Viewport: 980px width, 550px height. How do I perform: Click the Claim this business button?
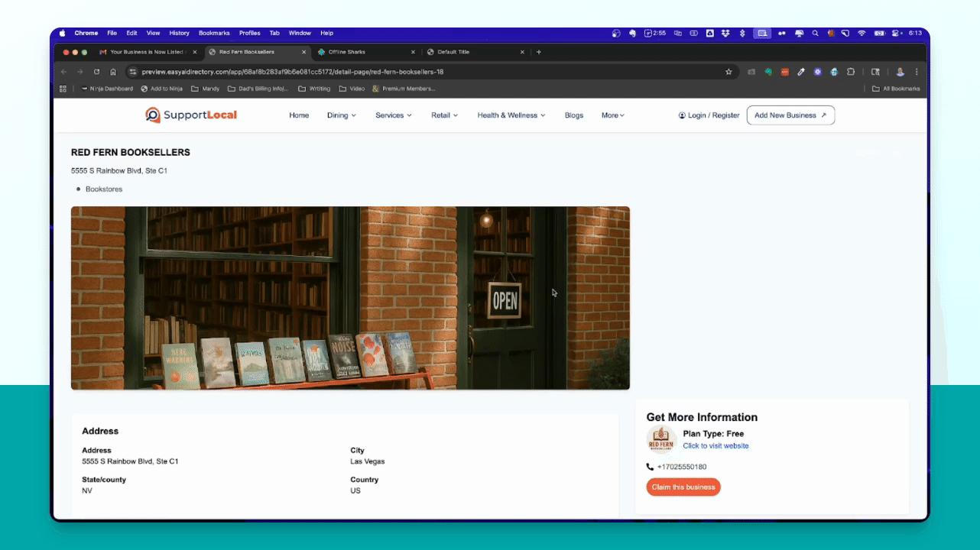[x=683, y=487]
